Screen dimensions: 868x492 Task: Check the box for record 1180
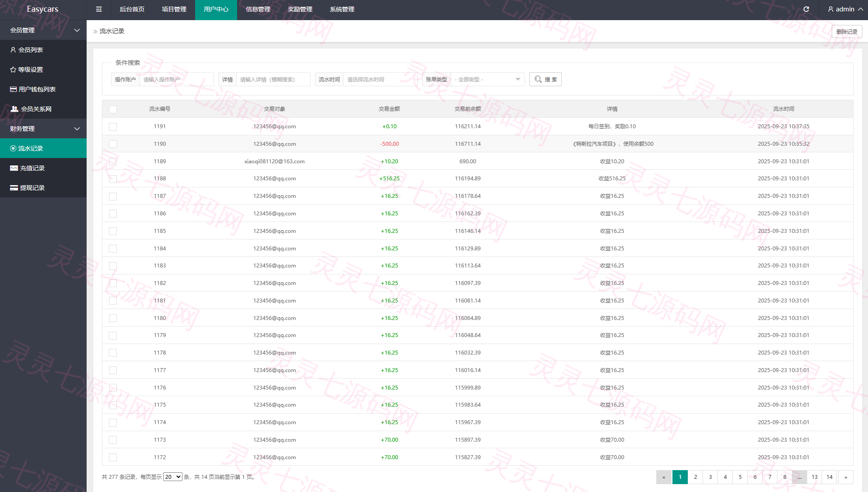coord(113,318)
